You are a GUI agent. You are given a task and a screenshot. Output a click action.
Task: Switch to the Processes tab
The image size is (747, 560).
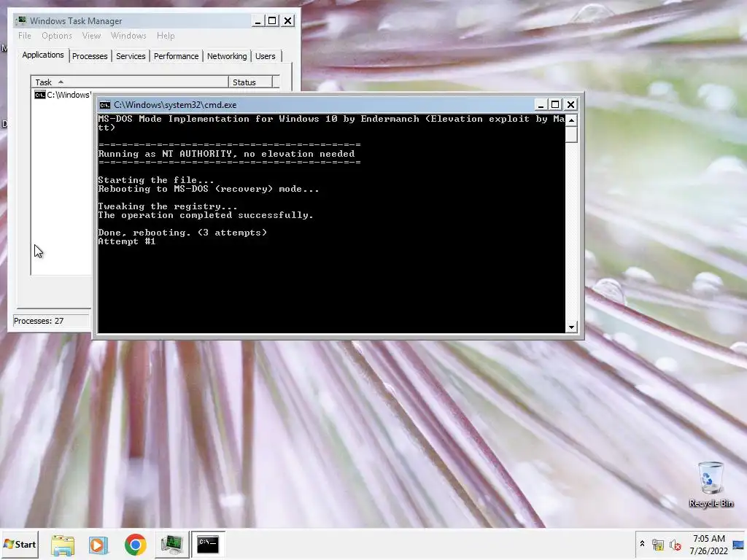90,56
